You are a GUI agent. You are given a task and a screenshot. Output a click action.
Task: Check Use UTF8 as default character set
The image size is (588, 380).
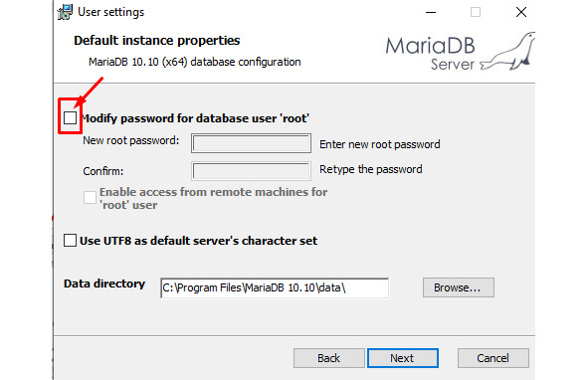pyautogui.click(x=70, y=240)
